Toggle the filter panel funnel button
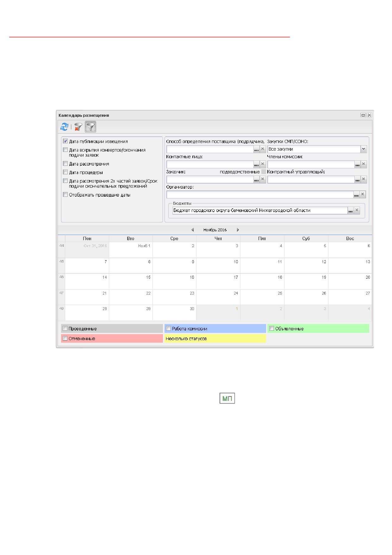Screen dimensions: 392x555 tap(90, 127)
